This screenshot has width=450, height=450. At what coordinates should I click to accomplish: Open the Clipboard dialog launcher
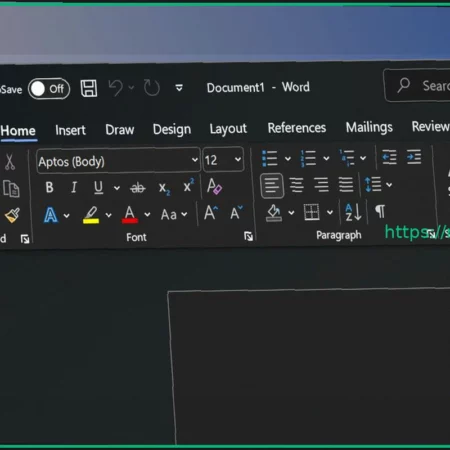(25, 239)
